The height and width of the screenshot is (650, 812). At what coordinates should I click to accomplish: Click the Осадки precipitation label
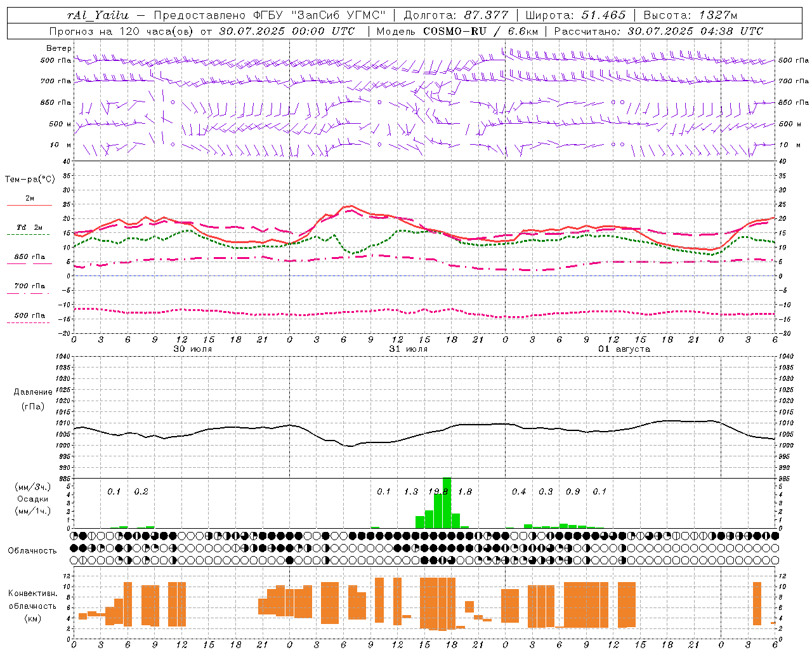coord(33,499)
